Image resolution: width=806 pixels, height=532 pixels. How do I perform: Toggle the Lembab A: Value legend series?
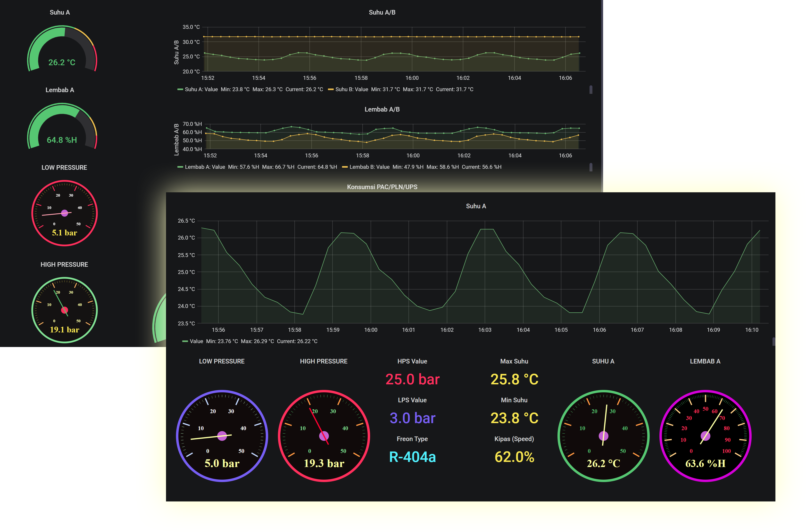pyautogui.click(x=205, y=167)
